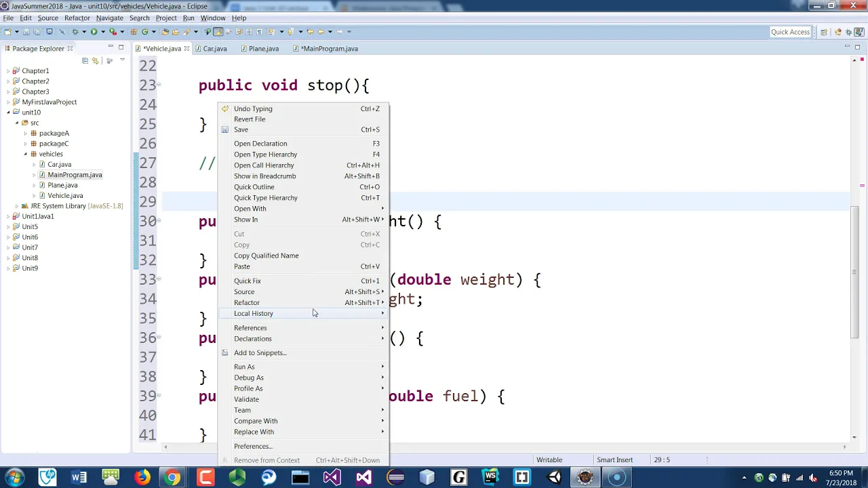Click the Save All toolbar icon
This screenshot has width=868, height=488.
coord(36,32)
